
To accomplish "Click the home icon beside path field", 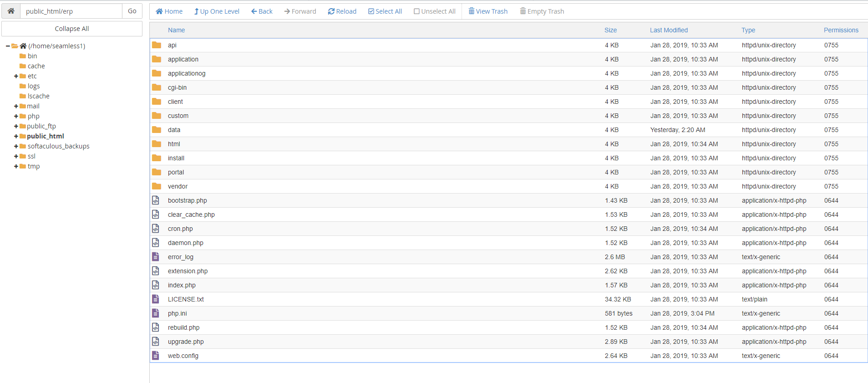I will tap(11, 11).
